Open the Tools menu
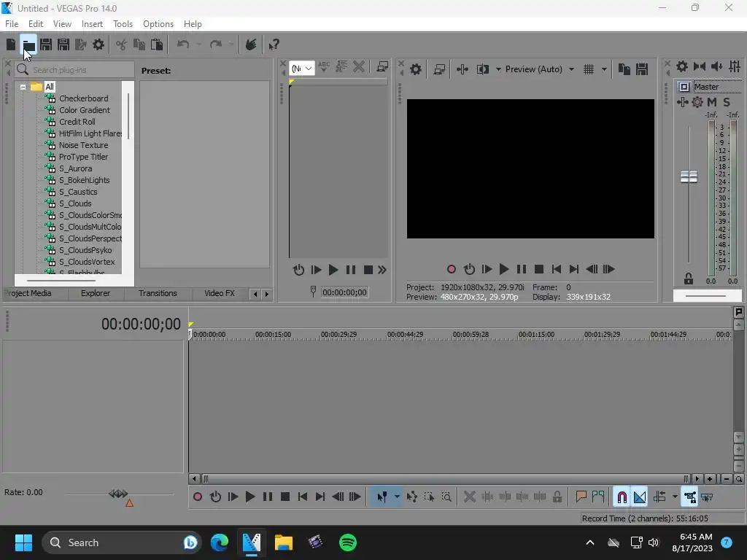This screenshot has height=560, width=747. [123, 24]
